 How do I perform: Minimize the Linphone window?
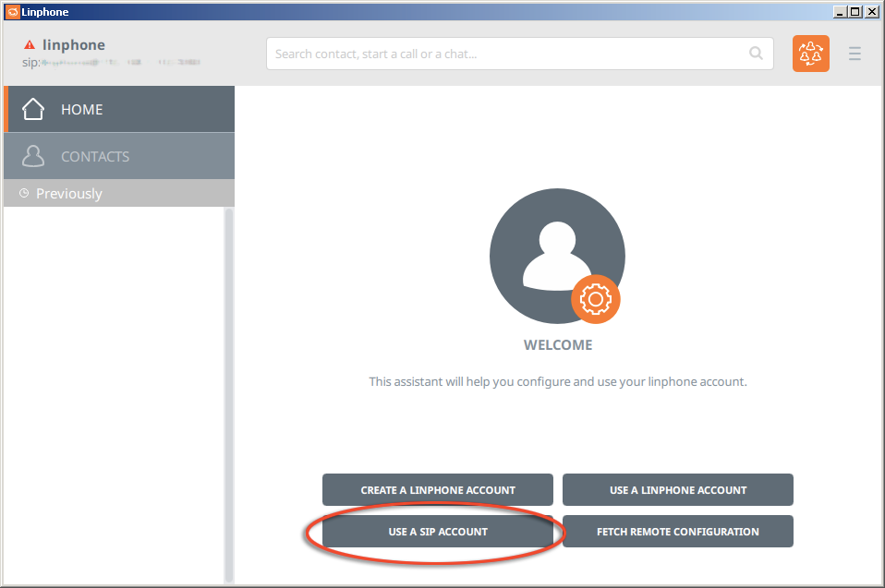pyautogui.click(x=840, y=12)
